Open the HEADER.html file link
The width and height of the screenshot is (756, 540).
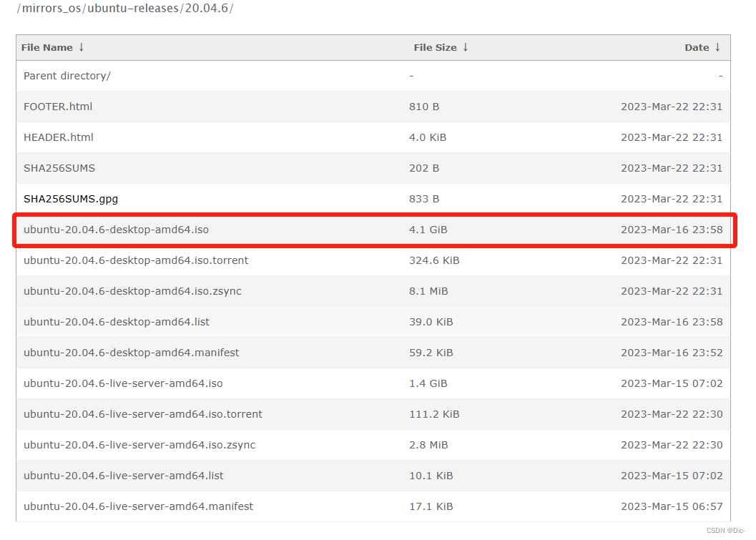[x=59, y=137]
